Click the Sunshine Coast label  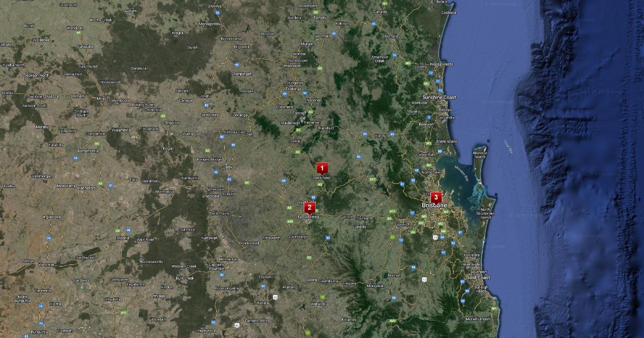point(439,97)
